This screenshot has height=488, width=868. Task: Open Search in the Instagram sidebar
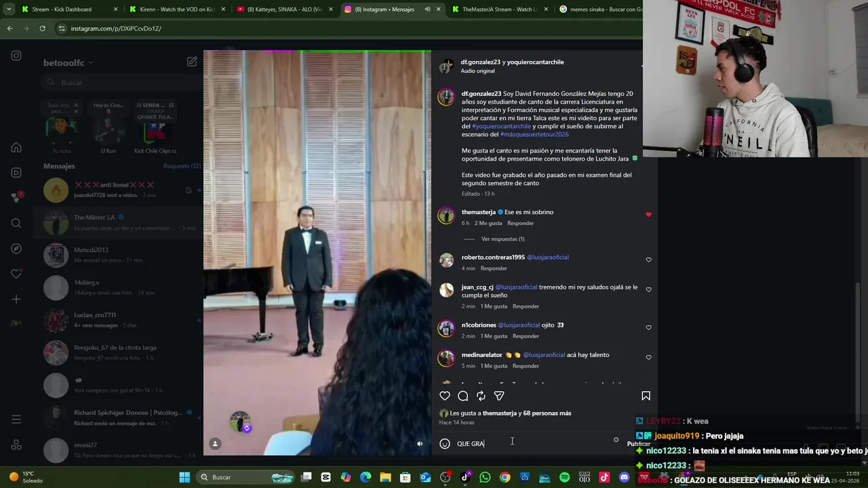(16, 223)
